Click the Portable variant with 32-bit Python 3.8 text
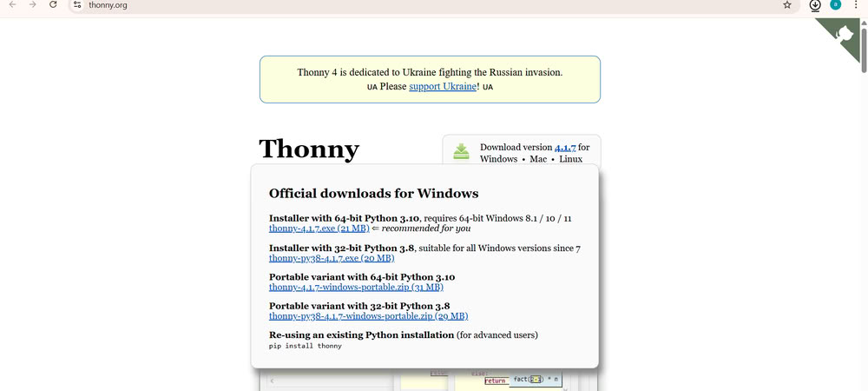 (x=359, y=306)
